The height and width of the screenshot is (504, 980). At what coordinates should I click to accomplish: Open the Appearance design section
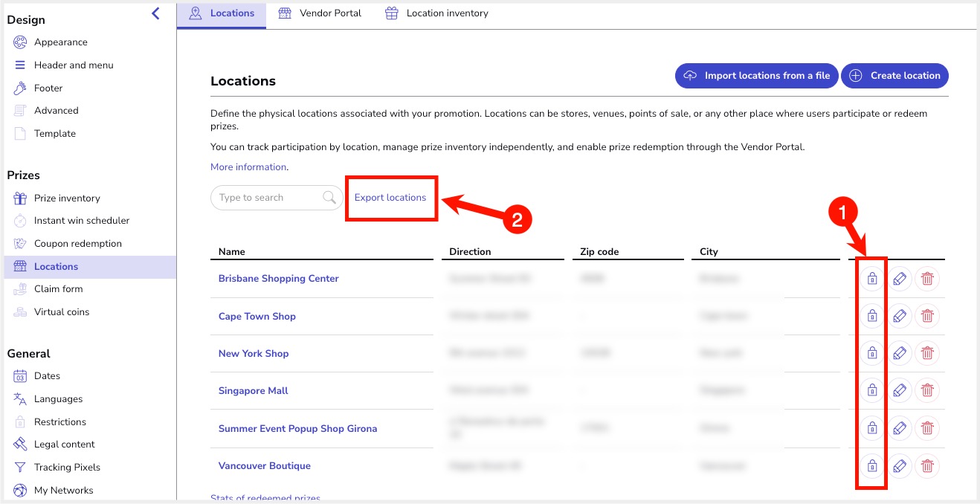[61, 42]
